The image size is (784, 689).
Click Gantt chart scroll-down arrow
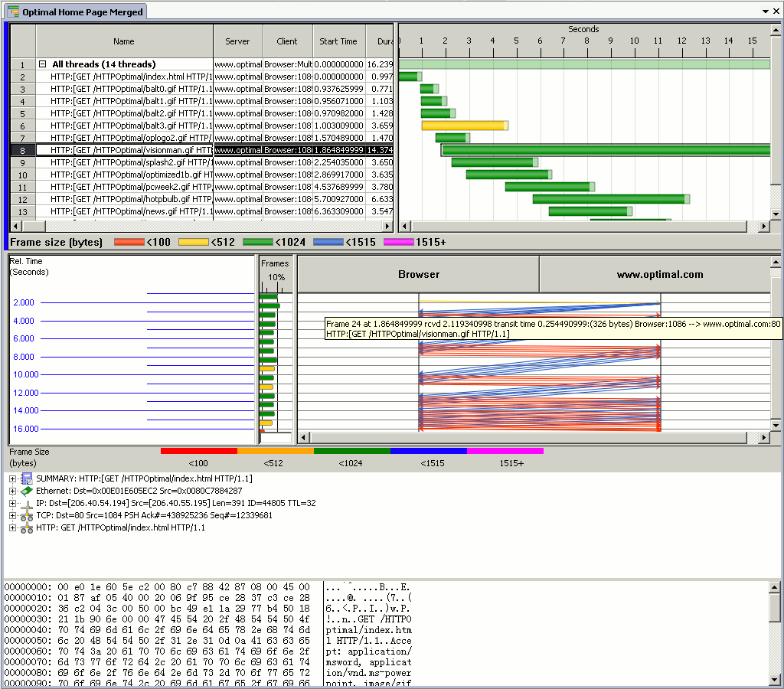pyautogui.click(x=776, y=214)
